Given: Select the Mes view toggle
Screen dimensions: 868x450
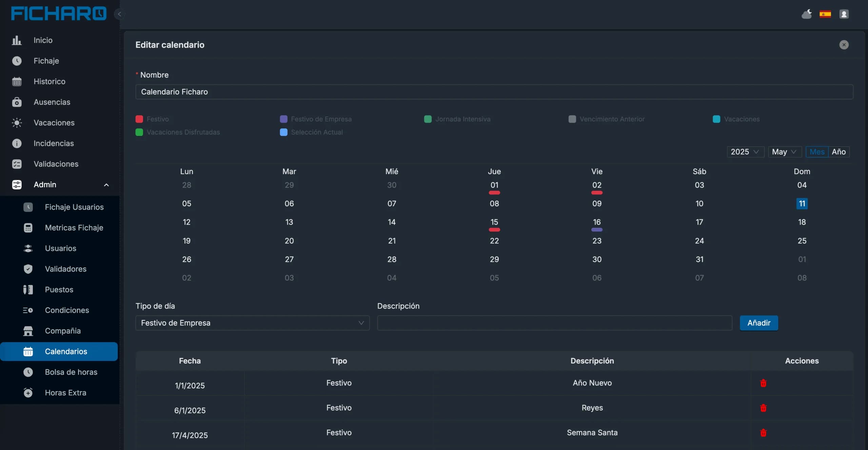Looking at the screenshot, I should (x=817, y=152).
